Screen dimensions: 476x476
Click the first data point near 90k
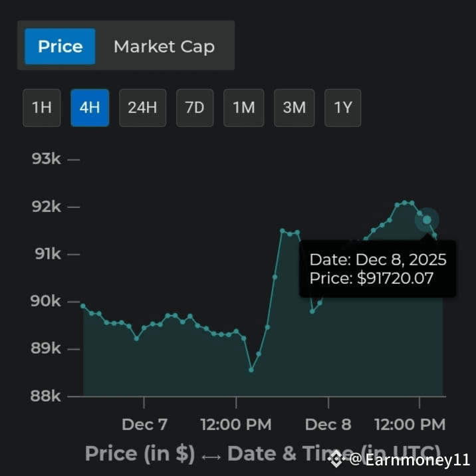click(x=83, y=306)
